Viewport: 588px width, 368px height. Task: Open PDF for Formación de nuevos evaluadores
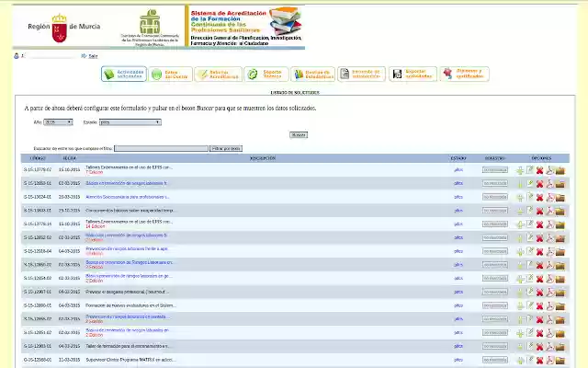[549, 305]
